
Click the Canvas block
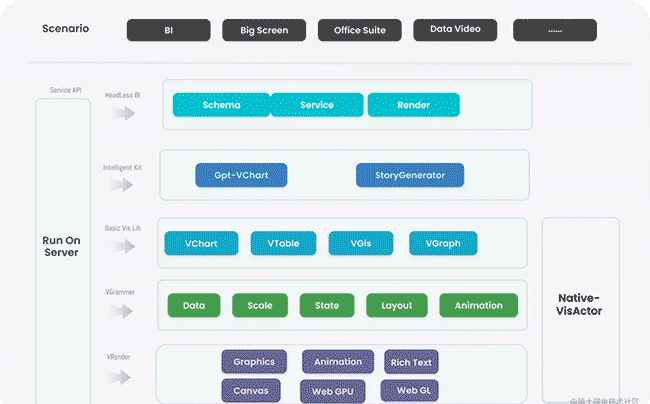pos(251,391)
